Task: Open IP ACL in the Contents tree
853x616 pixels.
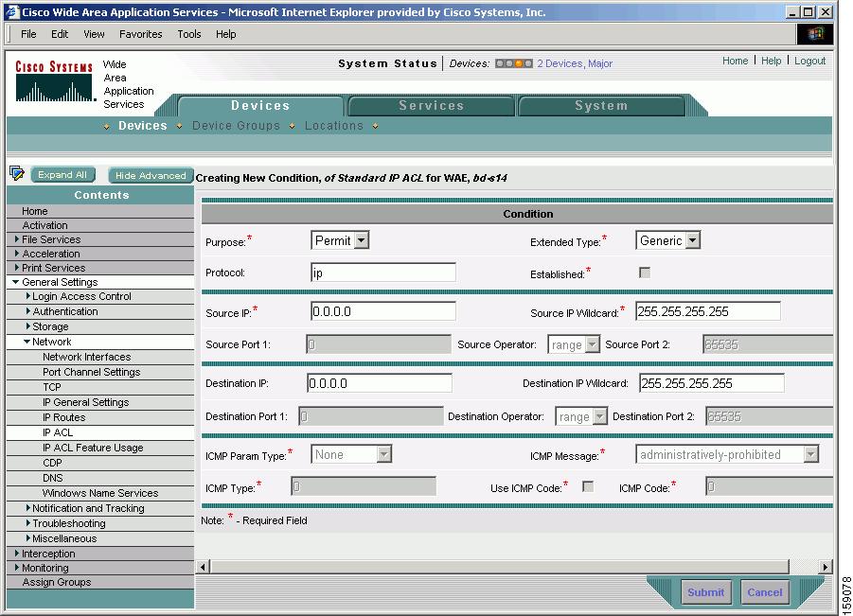Action: click(x=58, y=432)
